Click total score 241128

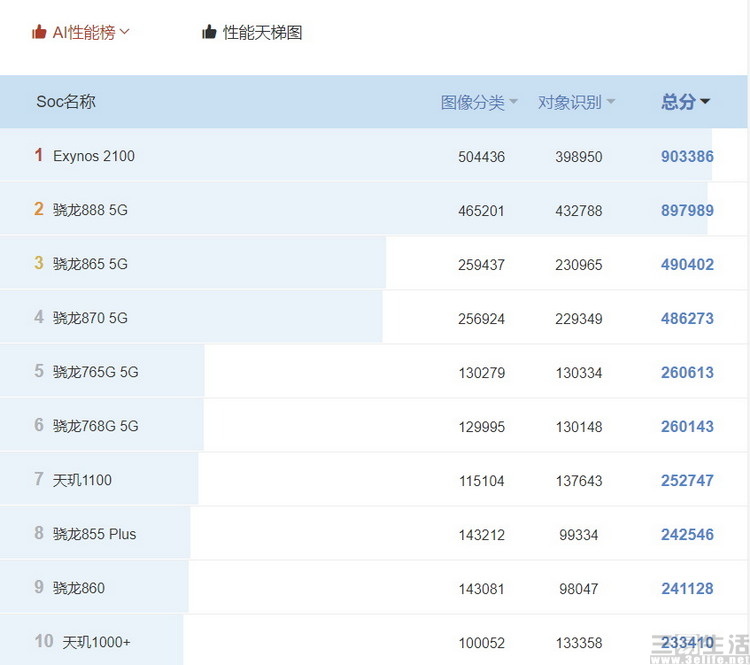(687, 588)
